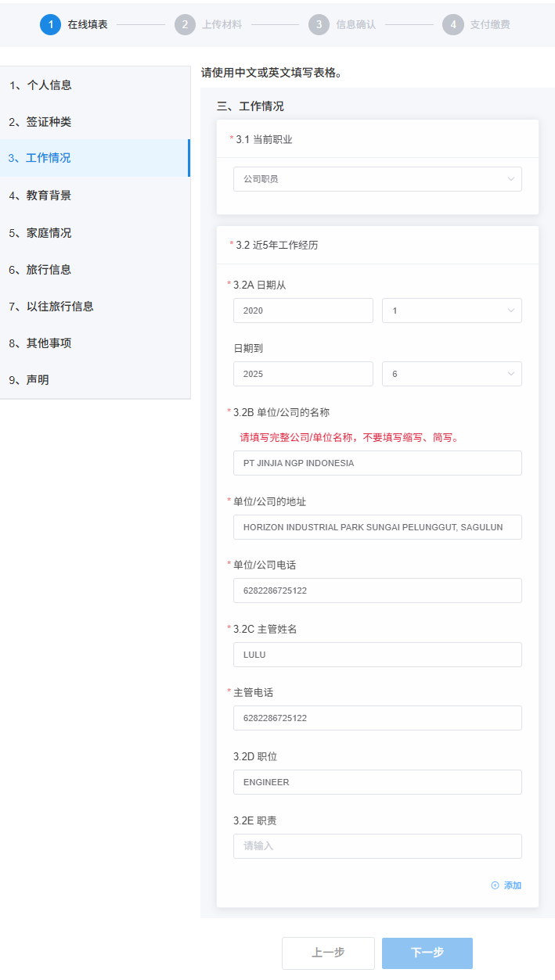
Task: Click the 下一步 button
Action: point(427,953)
